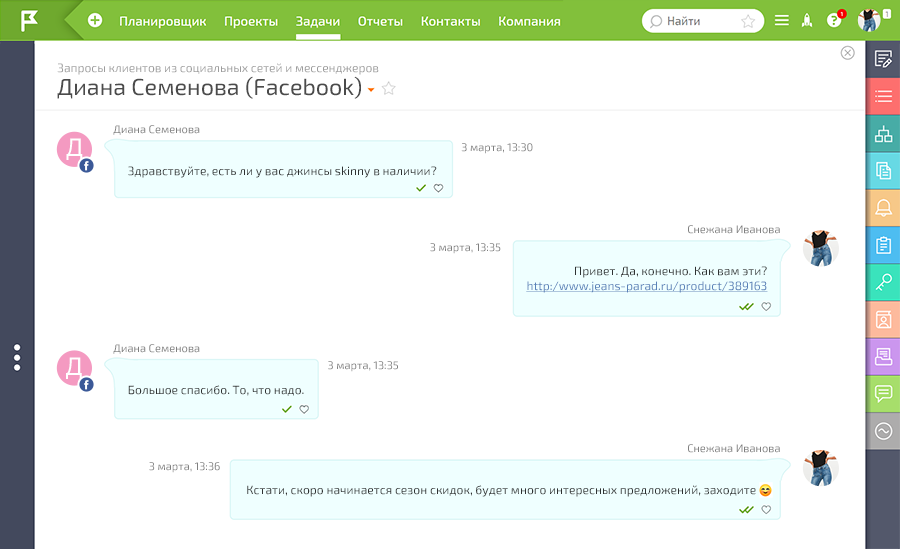Click the green plus add button
The width and height of the screenshot is (900, 549).
(x=95, y=20)
